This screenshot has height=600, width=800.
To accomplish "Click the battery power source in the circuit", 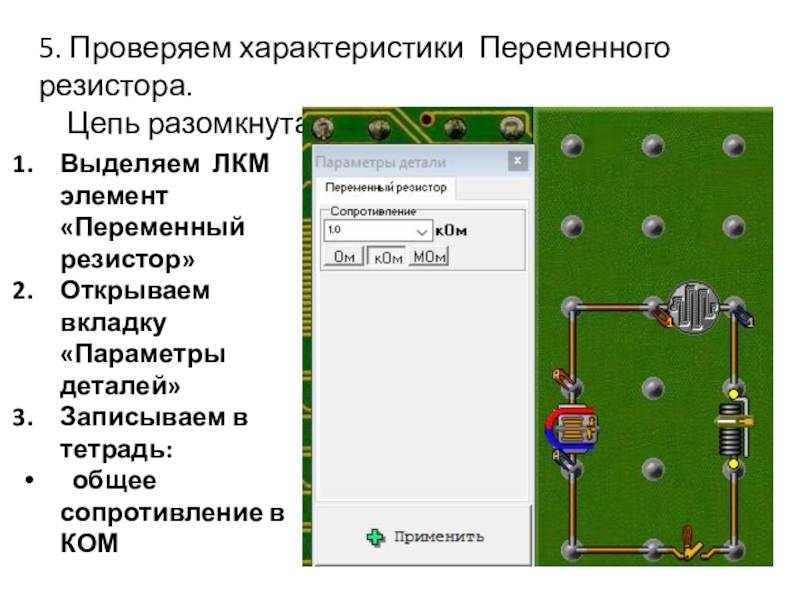I will 572,429.
